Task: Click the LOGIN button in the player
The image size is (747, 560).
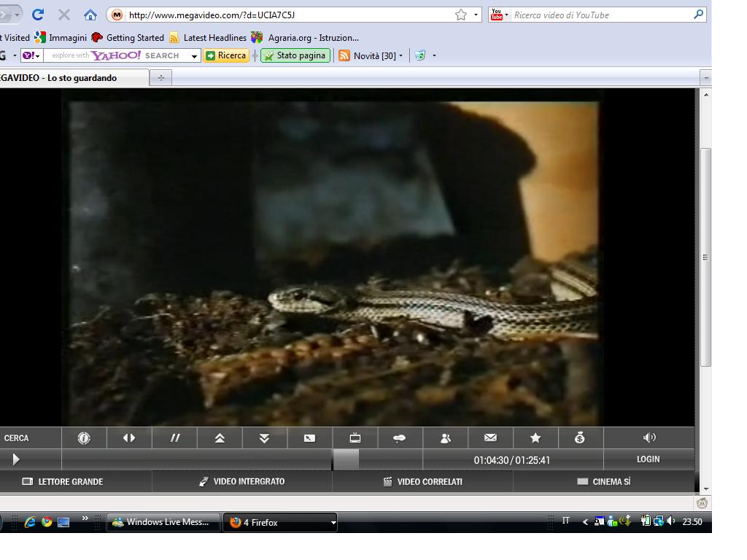Action: coord(648,459)
